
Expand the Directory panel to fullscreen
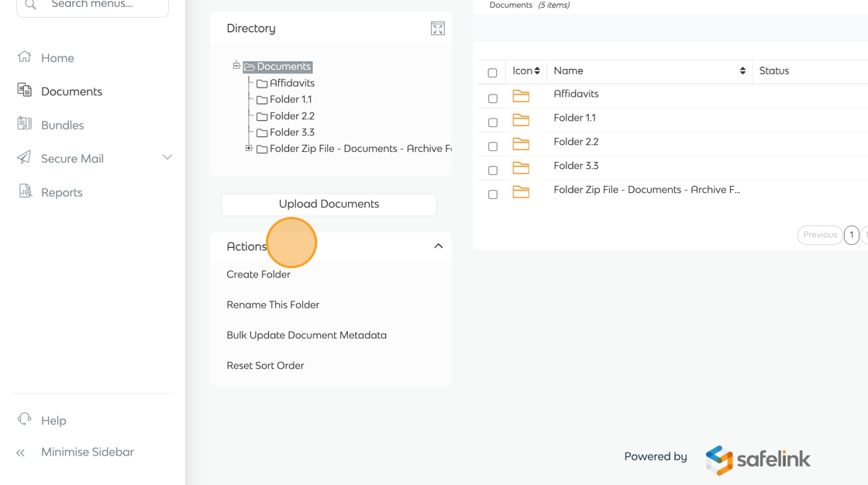(x=438, y=29)
